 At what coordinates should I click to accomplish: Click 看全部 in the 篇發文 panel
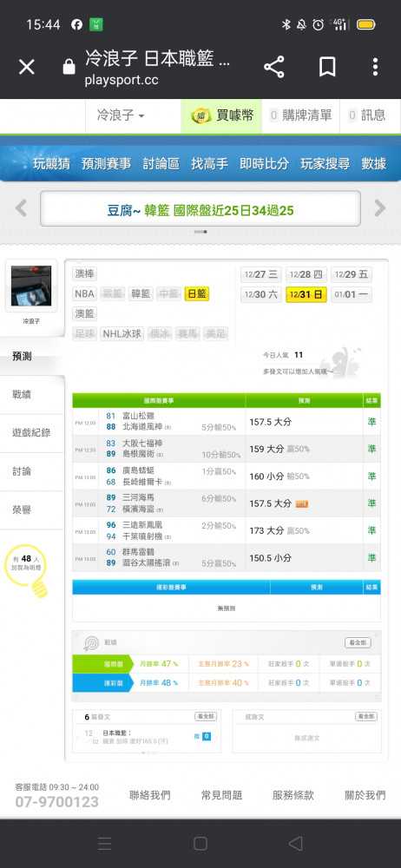(206, 716)
